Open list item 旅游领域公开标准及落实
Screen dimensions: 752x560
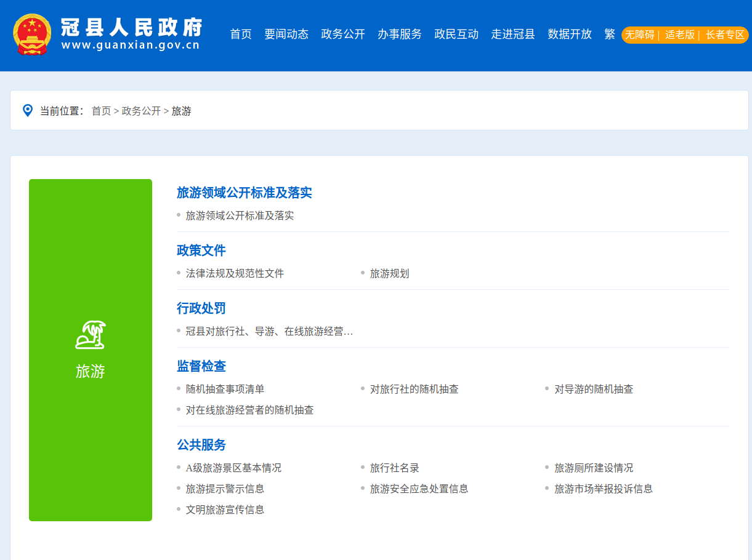tap(240, 216)
